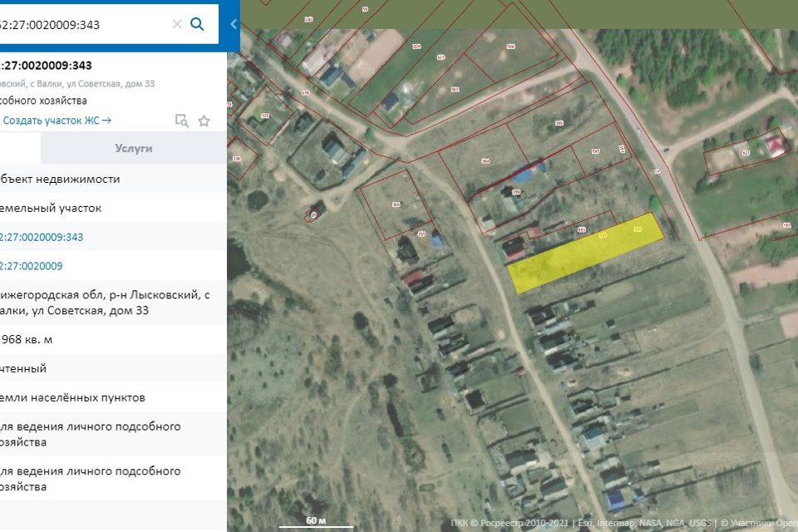The width and height of the screenshot is (798, 532).
Task: Open cadastral quarter link ending in 0020009
Action: pos(32,266)
